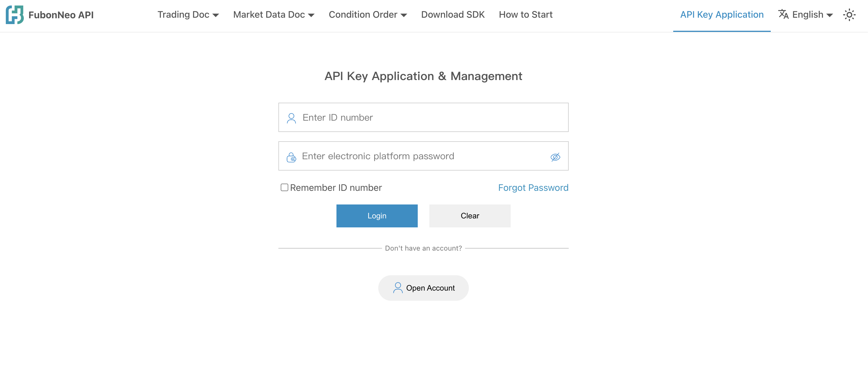The height and width of the screenshot is (384, 868).
Task: Click the person icon in ID field
Action: [x=291, y=117]
